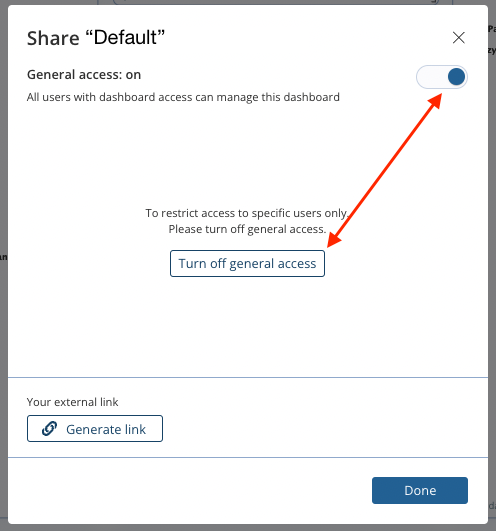Click the Share "Default" dialog title
This screenshot has height=531, width=496.
click(96, 38)
